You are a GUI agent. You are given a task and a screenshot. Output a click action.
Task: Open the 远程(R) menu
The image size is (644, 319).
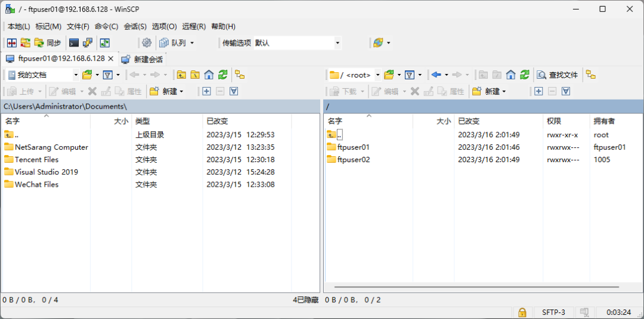pos(194,27)
